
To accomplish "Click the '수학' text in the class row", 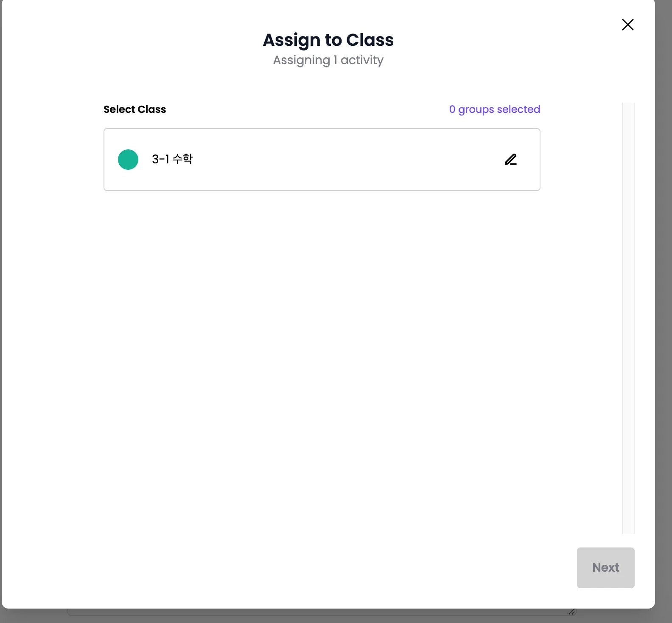I will coord(182,159).
